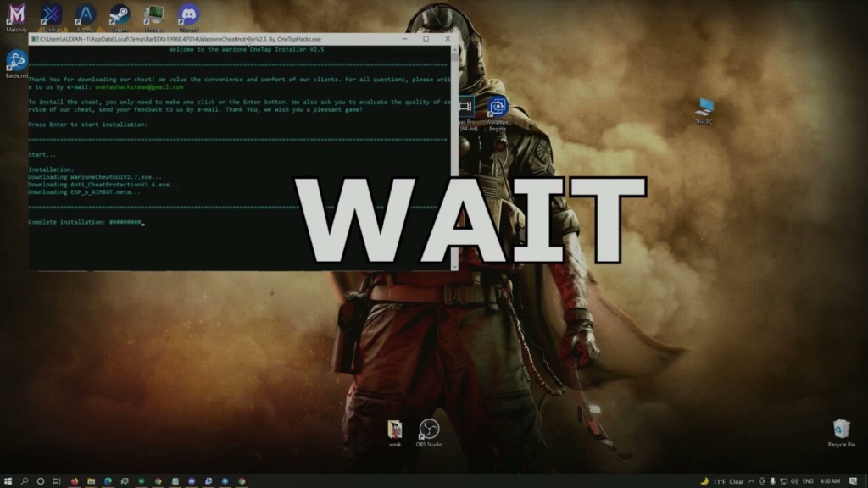Open the OBS Studio desktop shortcut

(x=429, y=430)
